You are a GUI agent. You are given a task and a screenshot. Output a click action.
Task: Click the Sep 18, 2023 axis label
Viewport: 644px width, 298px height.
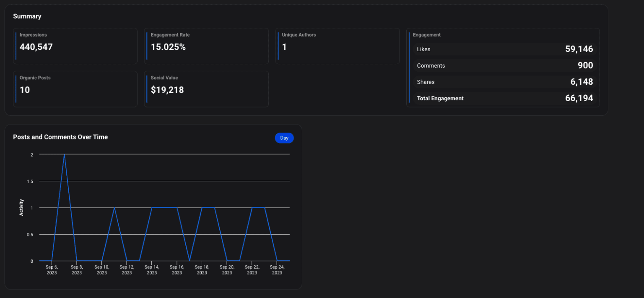[202, 269]
